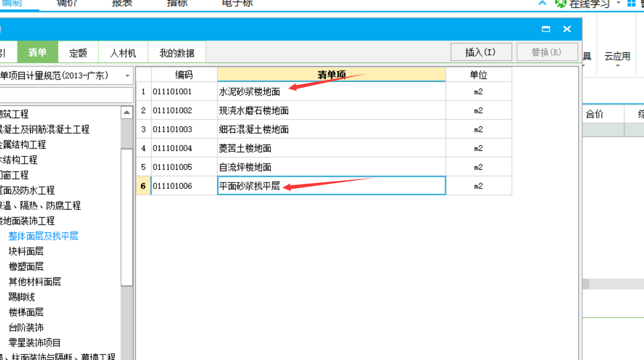
Task: Click code cell 011101006
Action: point(184,186)
